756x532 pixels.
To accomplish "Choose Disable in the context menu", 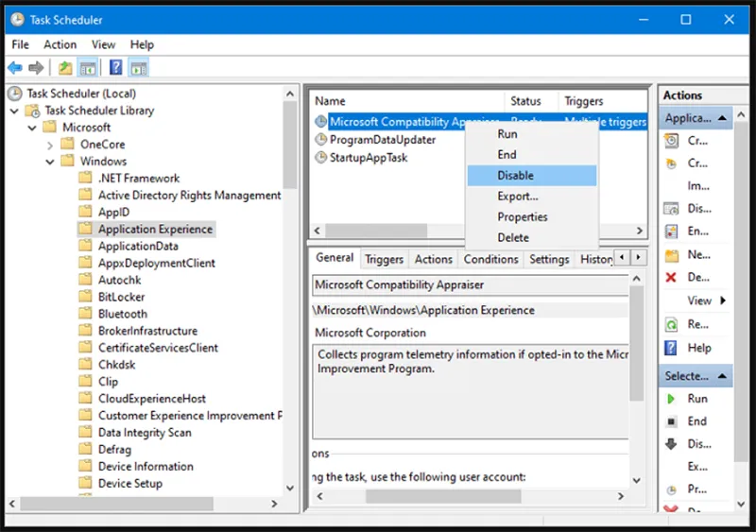I will coord(532,176).
